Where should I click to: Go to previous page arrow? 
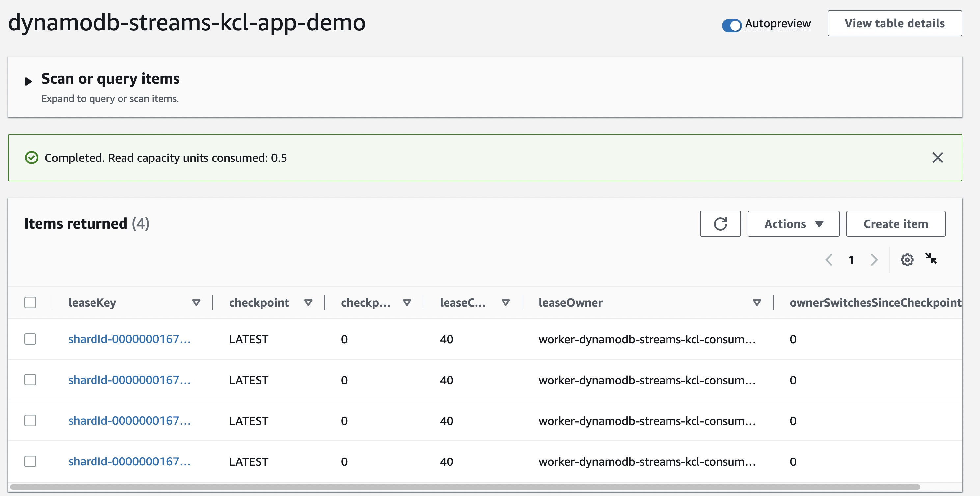[x=829, y=260]
